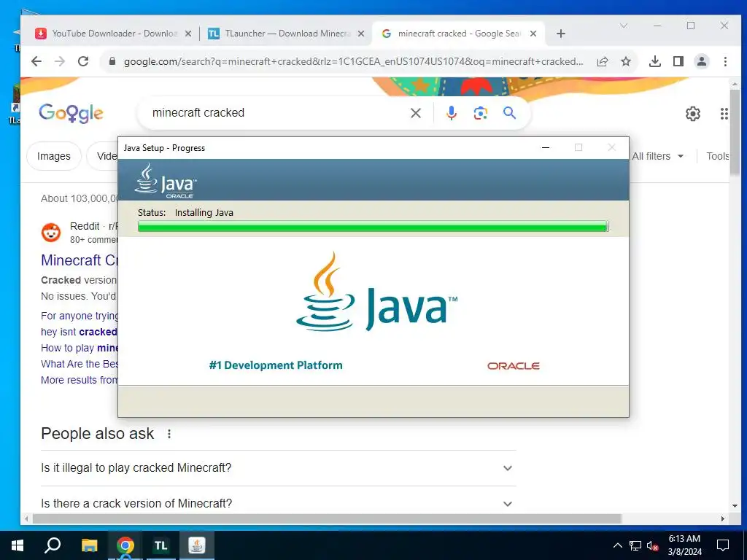This screenshot has width=747, height=560.
Task: Close the TLauncher tab
Action: [361, 34]
